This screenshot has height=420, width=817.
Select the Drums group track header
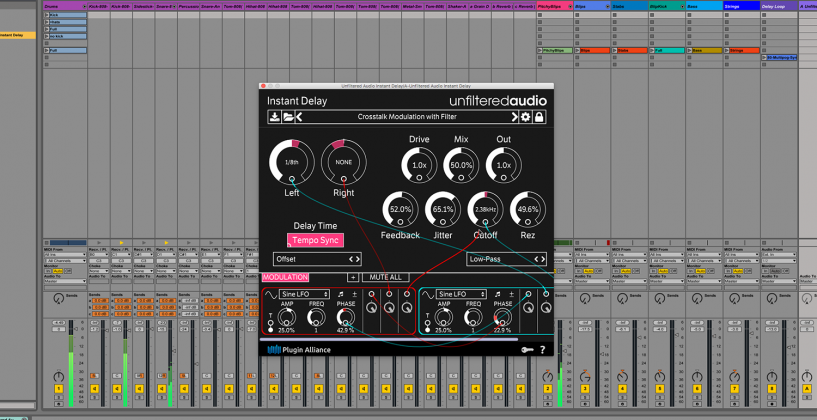coord(63,6)
